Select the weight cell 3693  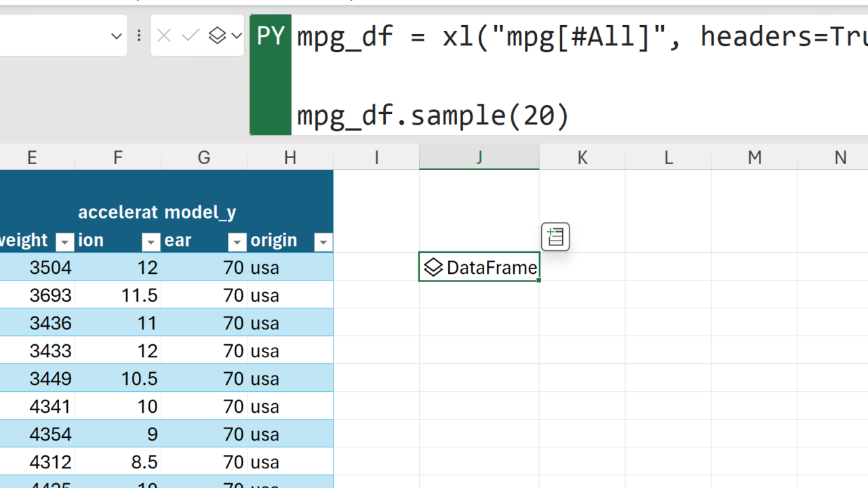pyautogui.click(x=37, y=295)
